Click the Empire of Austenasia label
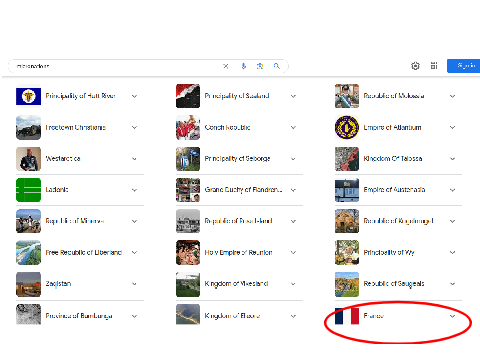The image size is (480, 360). tap(394, 190)
